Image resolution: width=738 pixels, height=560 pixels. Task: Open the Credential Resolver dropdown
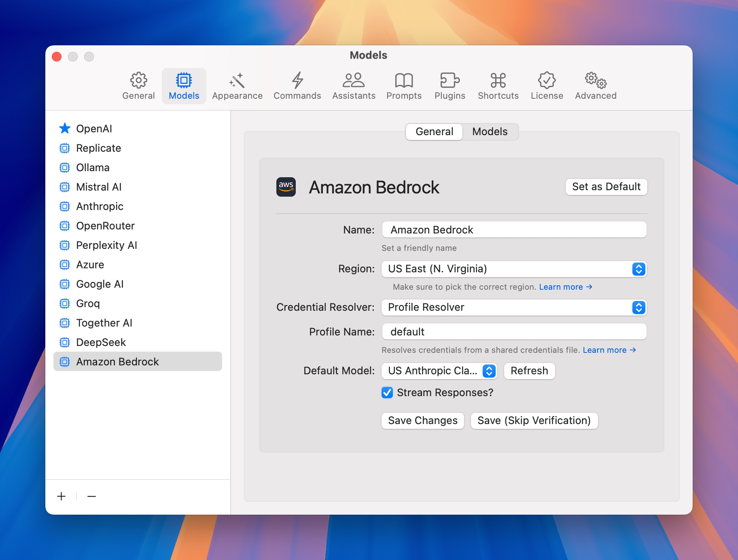coord(514,308)
